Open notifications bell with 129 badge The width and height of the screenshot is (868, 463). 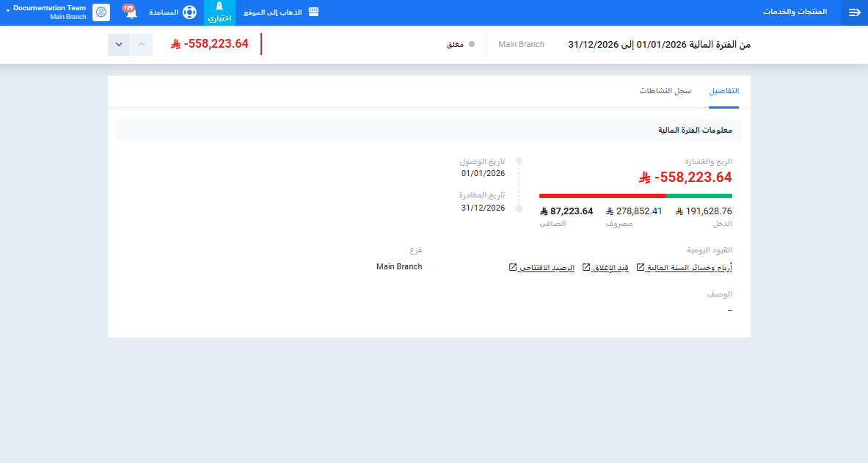pos(130,12)
